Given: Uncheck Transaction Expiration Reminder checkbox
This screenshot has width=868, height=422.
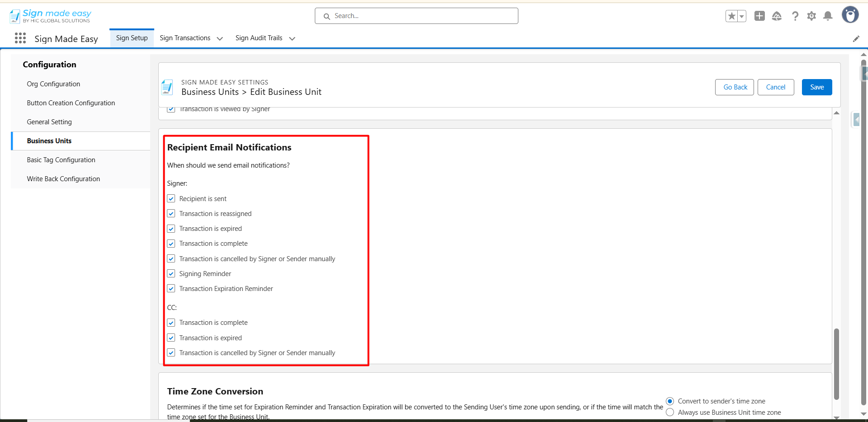Looking at the screenshot, I should tap(171, 289).
